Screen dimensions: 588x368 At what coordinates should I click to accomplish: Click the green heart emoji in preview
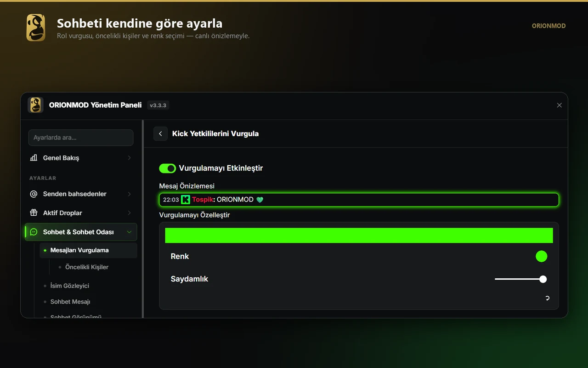point(260,200)
